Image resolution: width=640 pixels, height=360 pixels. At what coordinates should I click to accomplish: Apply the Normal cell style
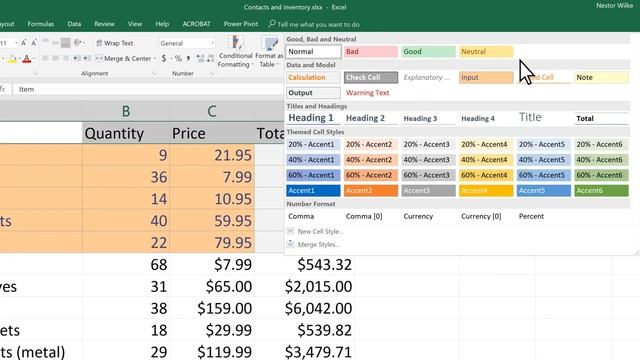(x=313, y=51)
